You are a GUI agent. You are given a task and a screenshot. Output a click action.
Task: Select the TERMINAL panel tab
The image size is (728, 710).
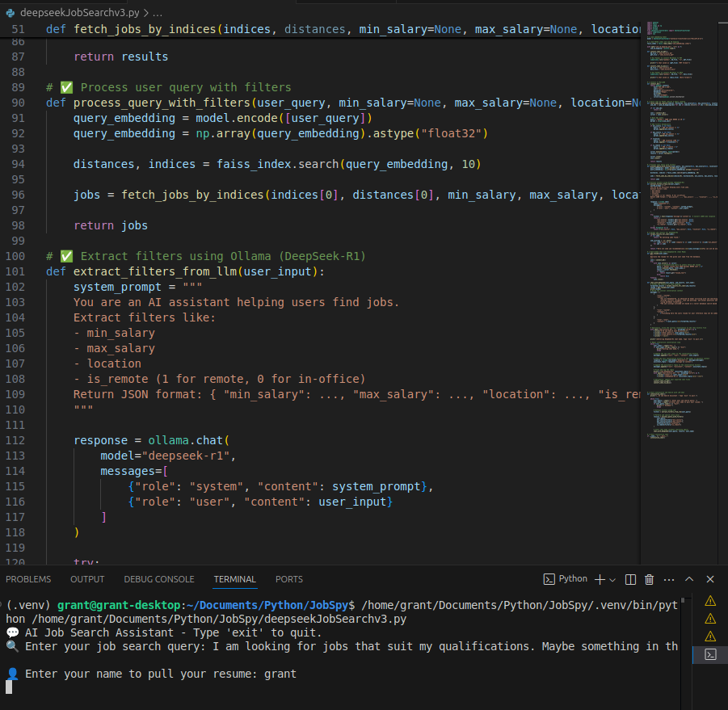[234, 579]
